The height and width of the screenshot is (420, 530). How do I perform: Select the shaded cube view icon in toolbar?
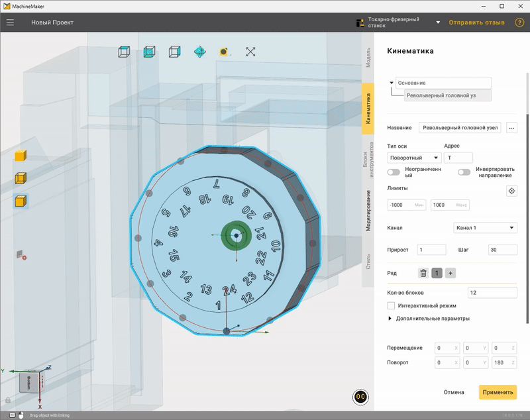click(x=149, y=52)
